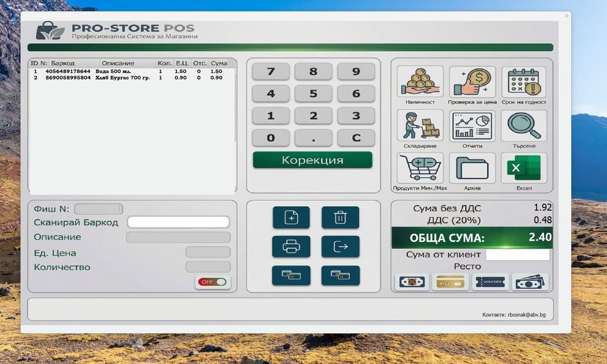Click the Ексел export icon
This screenshot has height=364, width=607.
(524, 168)
